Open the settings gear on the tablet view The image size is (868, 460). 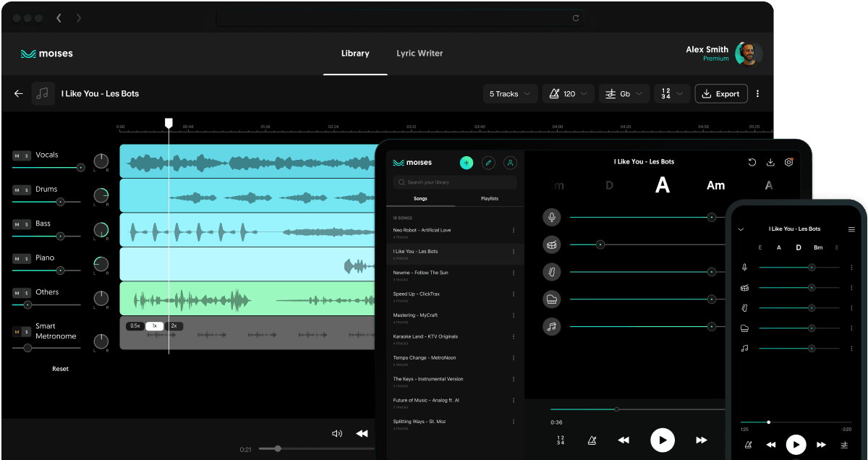click(789, 162)
